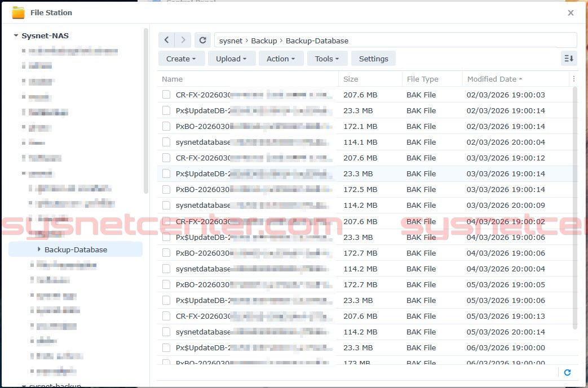Open the Create dropdown
Image resolution: width=588 pixels, height=388 pixels.
tap(181, 58)
